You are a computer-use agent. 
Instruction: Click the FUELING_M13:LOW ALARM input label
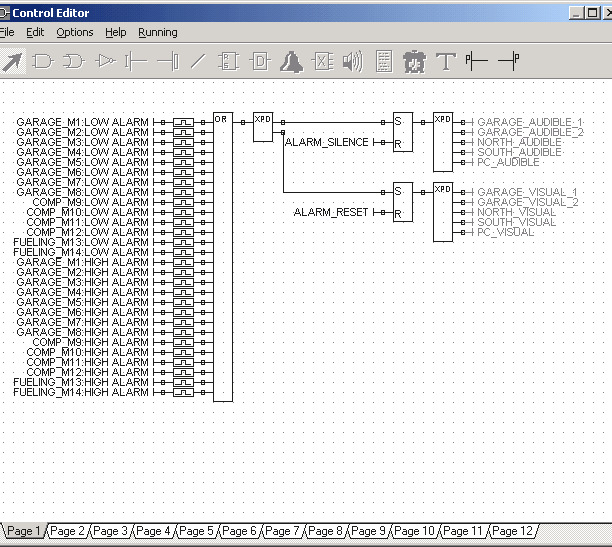click(81, 242)
